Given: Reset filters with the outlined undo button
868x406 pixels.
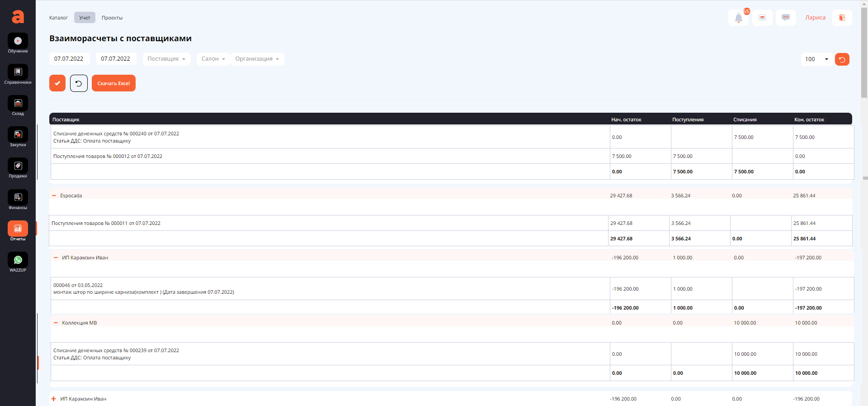Looking at the screenshot, I should click(x=79, y=83).
